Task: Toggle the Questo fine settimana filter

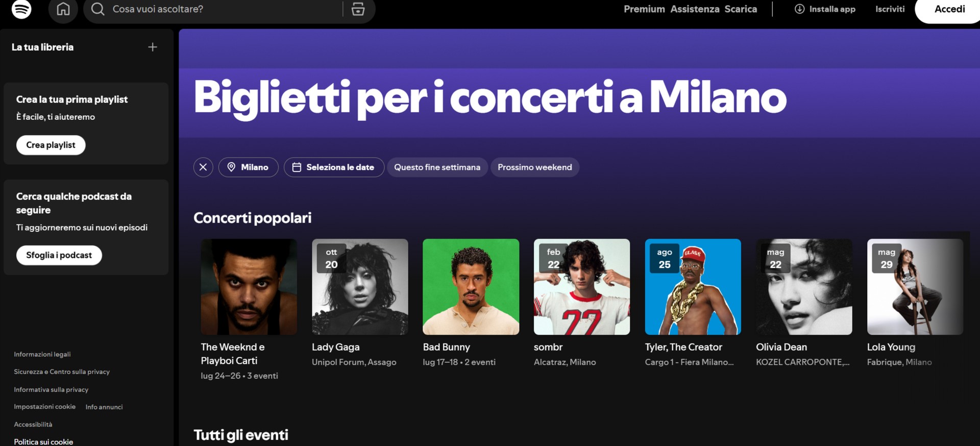Action: click(x=437, y=167)
